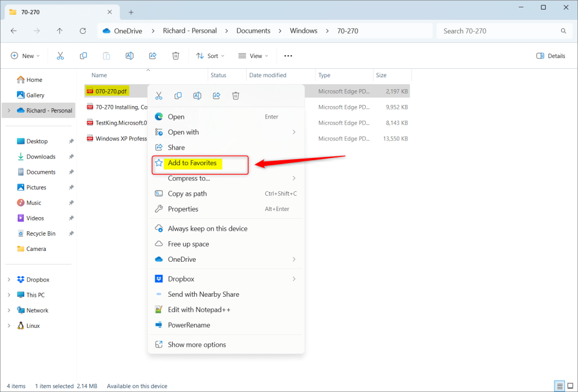Image resolution: width=578 pixels, height=392 pixels.
Task: Use the Rename icon in the context menu
Action: [197, 95]
